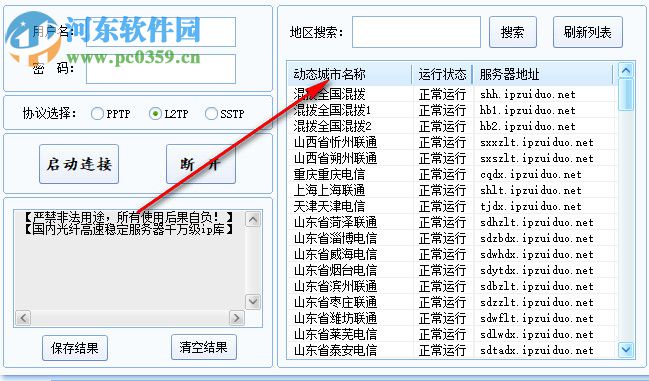Click the 断开 button
The image size is (649, 381).
(x=201, y=164)
